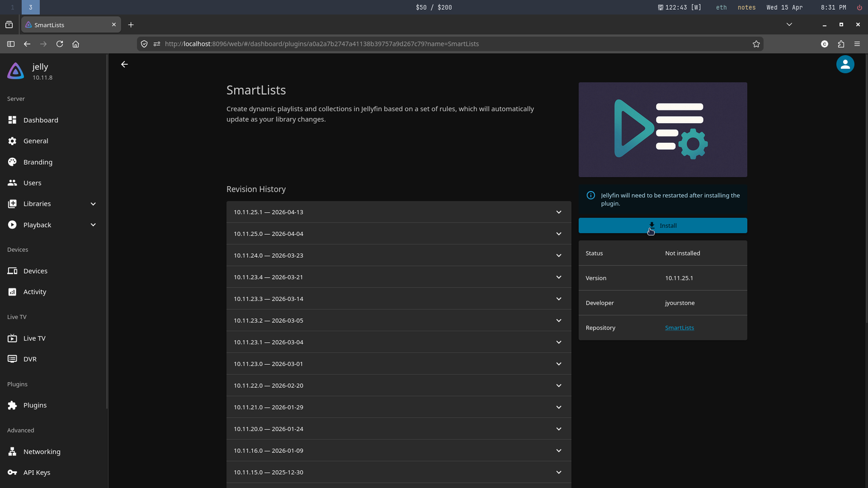Click the URL address field
868x488 pixels.
[x=451, y=44]
